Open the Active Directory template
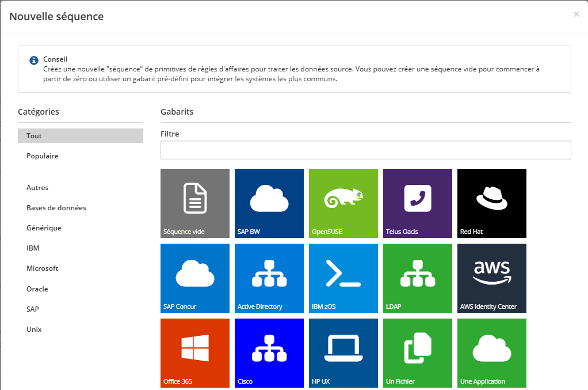Image resolution: width=588 pixels, height=390 pixels. 269,278
